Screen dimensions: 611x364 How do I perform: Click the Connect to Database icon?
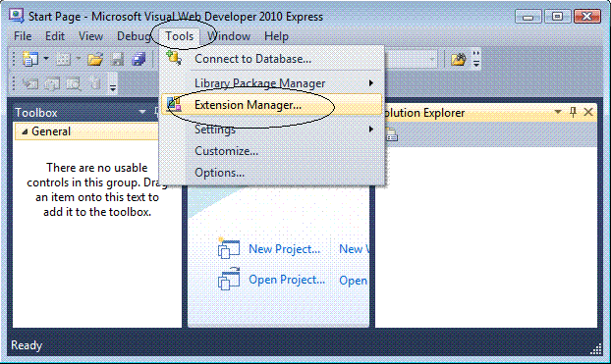point(174,58)
